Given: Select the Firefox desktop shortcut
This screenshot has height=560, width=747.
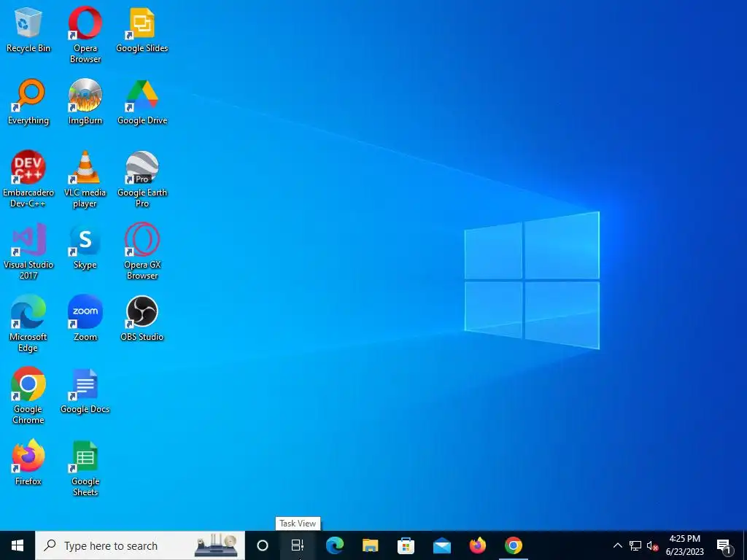Looking at the screenshot, I should click(x=28, y=462).
